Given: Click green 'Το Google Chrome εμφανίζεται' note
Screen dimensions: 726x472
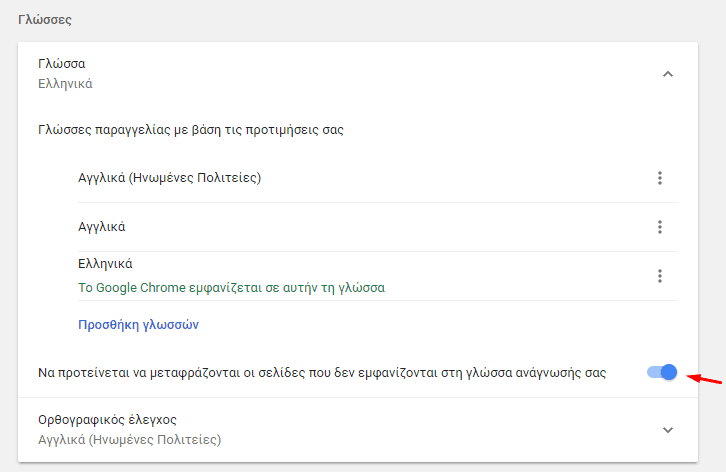Looking at the screenshot, I should pos(231,288).
